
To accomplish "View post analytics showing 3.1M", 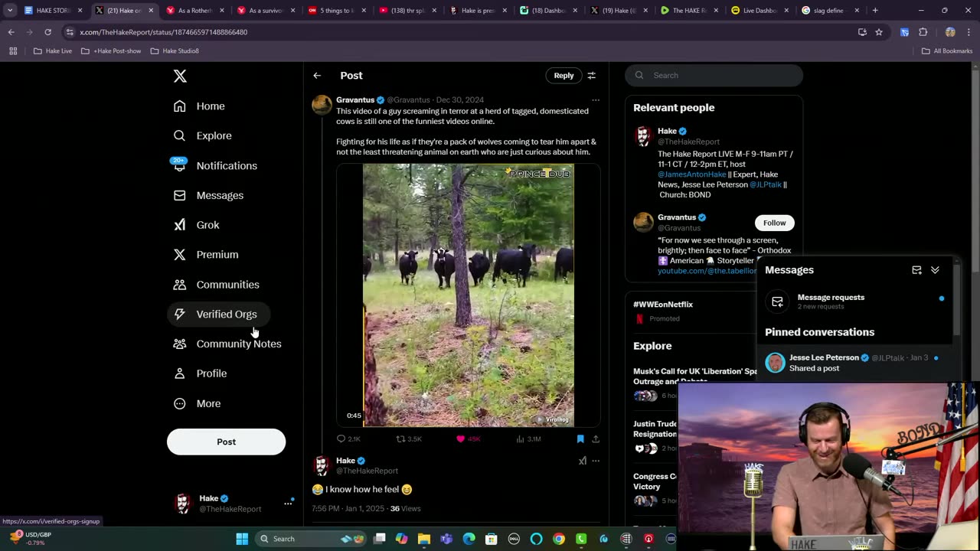I will click(x=528, y=439).
